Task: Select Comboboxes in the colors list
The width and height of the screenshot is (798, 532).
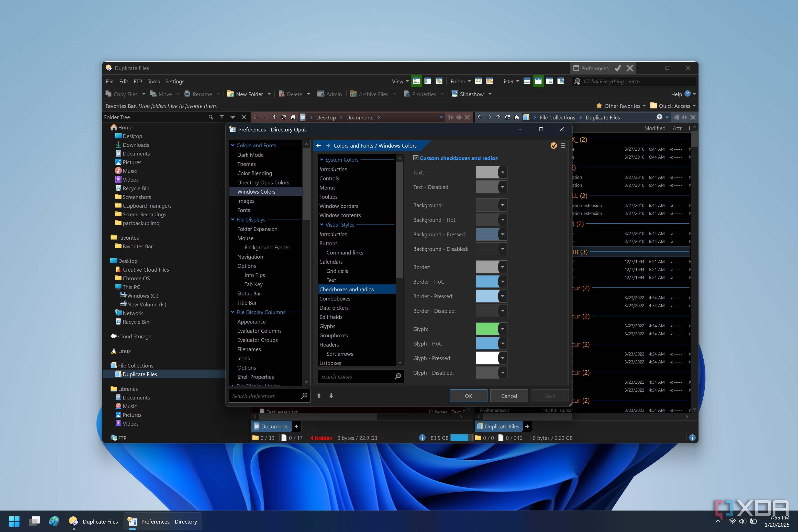Action: (335, 298)
